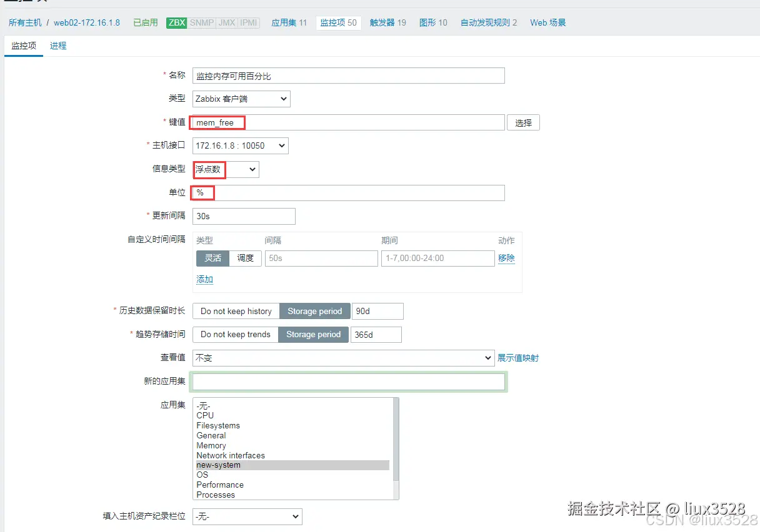The height and width of the screenshot is (532, 760).
Task: Enable "Do not keep trends" option
Action: click(234, 334)
